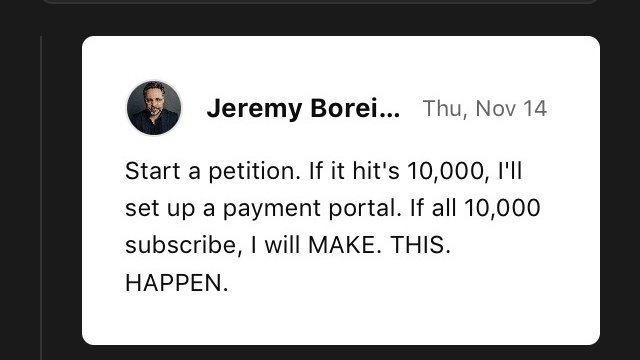Click the word "HAPPEN." in the message
Screen dimensions: 640x360
tap(176, 283)
